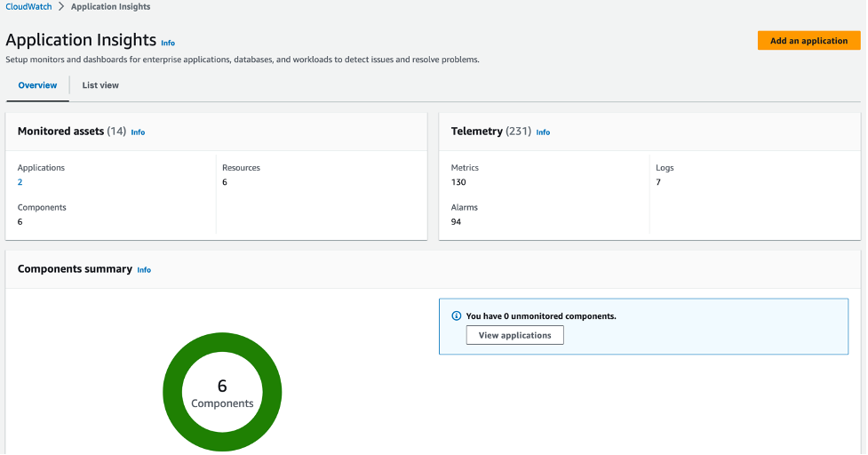Click the View applications button
This screenshot has width=868, height=455.
coord(514,335)
